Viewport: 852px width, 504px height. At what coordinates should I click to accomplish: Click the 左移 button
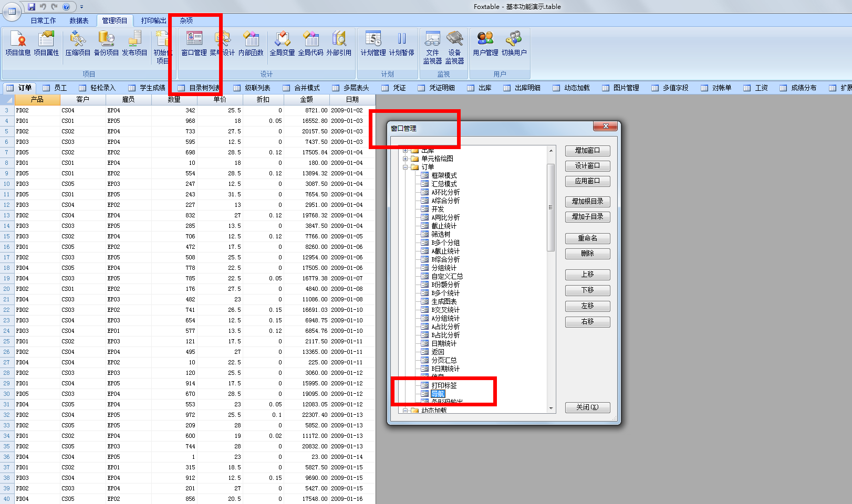point(587,306)
